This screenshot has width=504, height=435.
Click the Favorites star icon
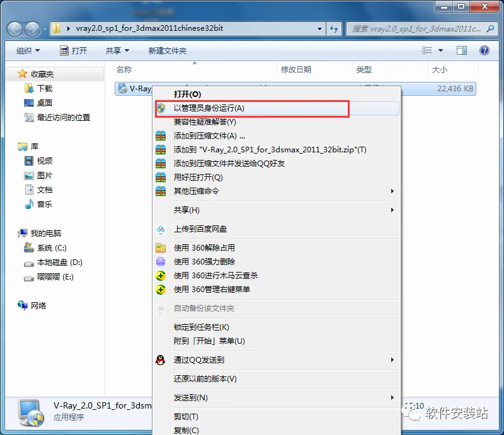point(22,74)
